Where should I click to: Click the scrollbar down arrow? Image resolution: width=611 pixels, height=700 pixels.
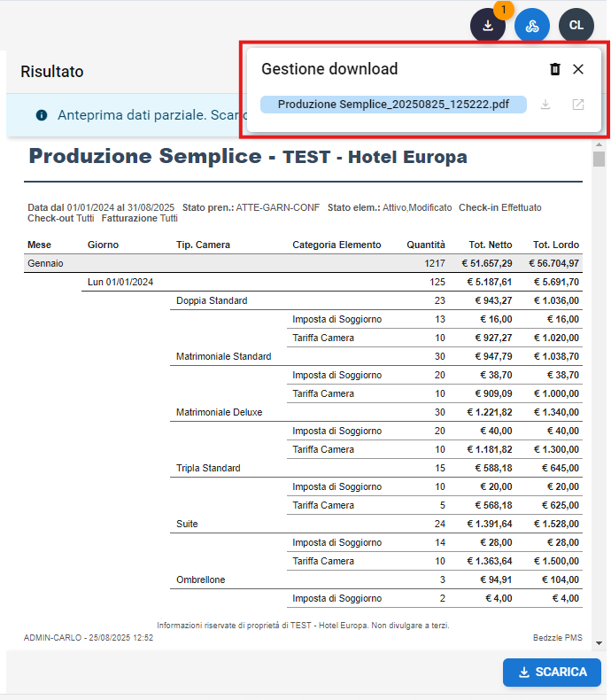[599, 642]
